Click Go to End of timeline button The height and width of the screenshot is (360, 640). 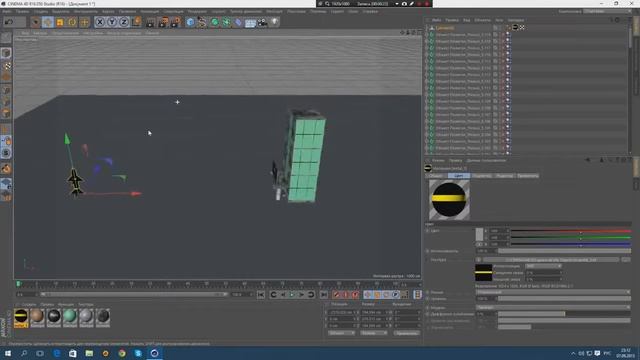(x=324, y=294)
